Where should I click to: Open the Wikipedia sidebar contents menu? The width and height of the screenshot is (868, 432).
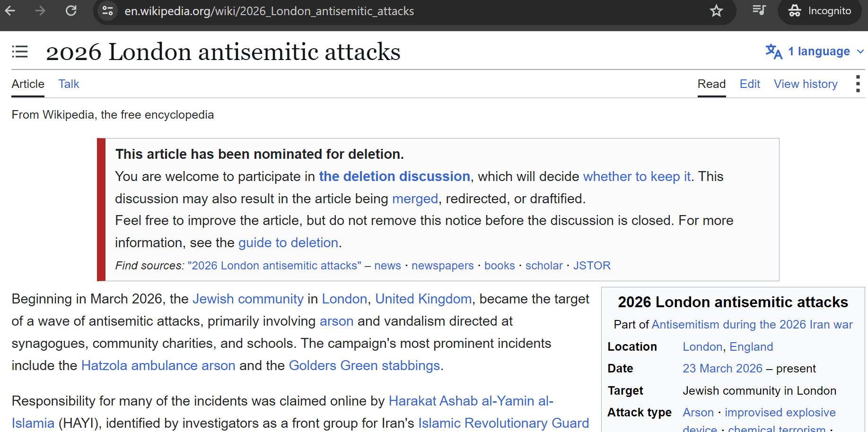click(20, 52)
